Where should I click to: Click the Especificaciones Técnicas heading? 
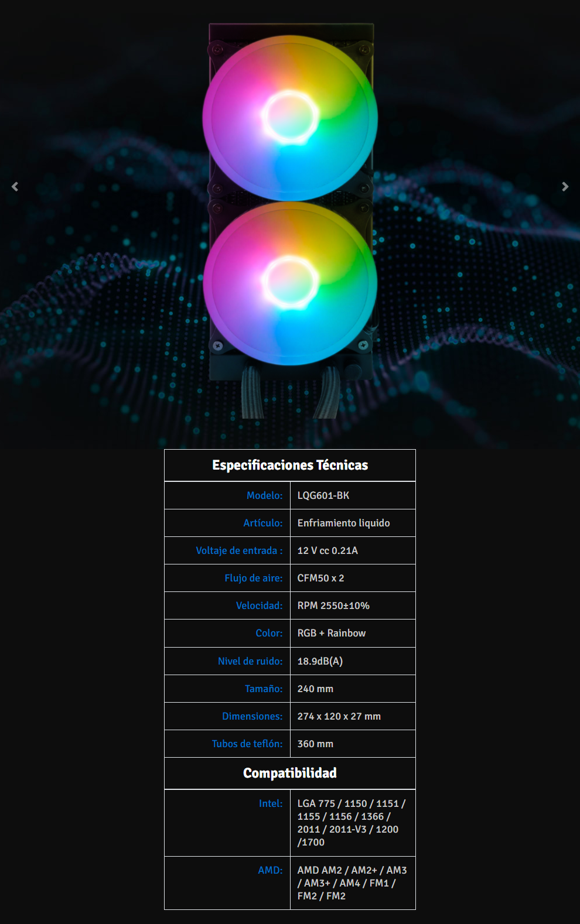pyautogui.click(x=290, y=466)
